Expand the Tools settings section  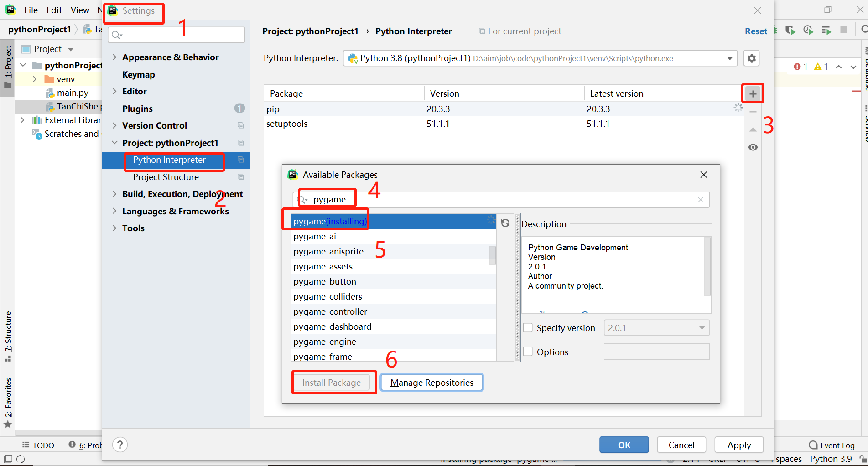[114, 228]
